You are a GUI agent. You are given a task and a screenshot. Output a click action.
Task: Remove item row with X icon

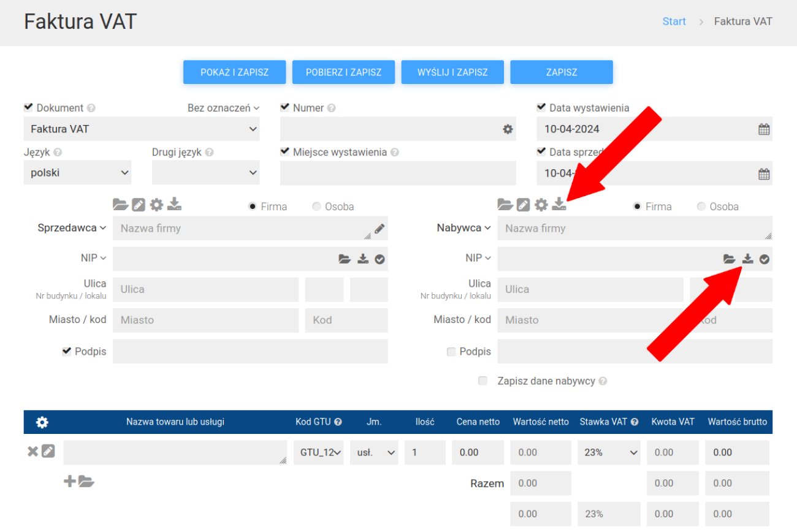coord(32,452)
